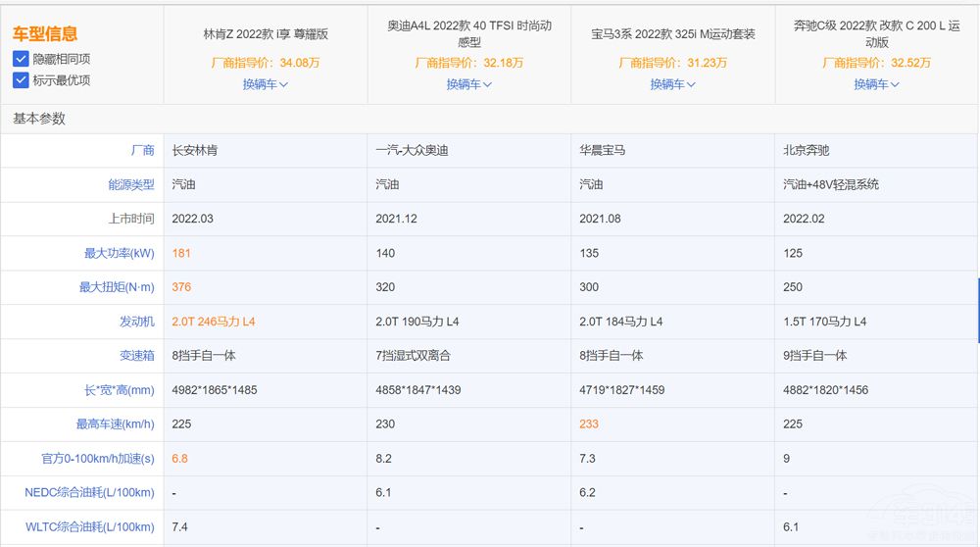
Task: Uncheck the 隐藏相同项 checkbox
Action: click(21, 59)
